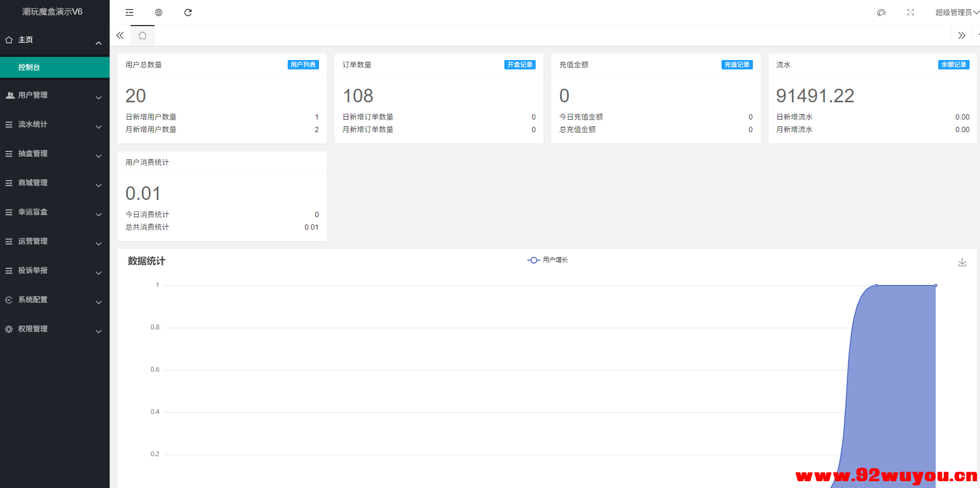Screen dimensions: 980x488
Task: Toggle the 用户增长 legend series
Action: click(x=548, y=260)
